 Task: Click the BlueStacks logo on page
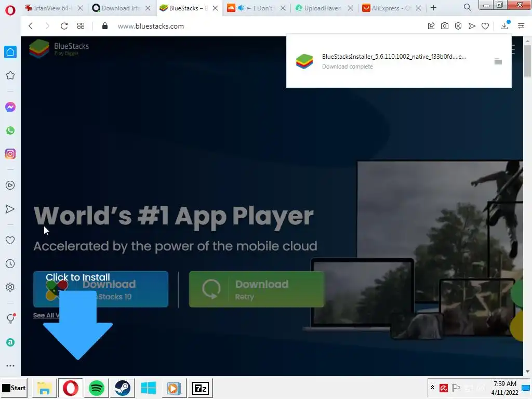59,48
